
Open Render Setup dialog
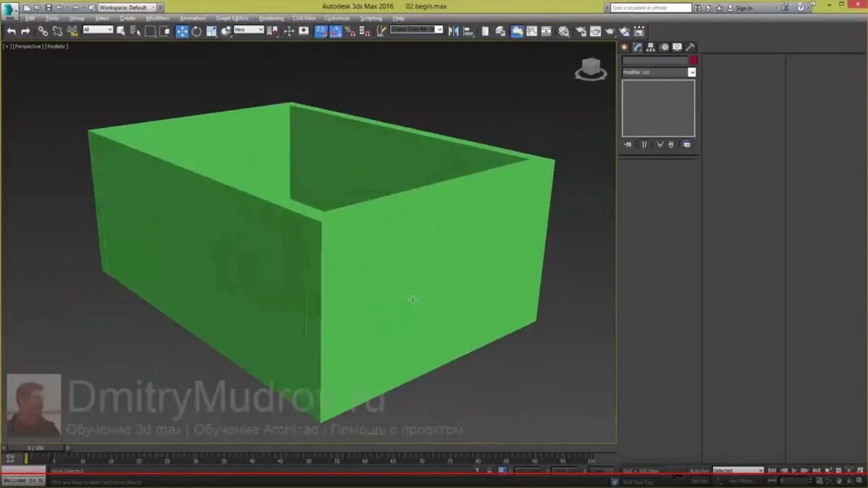(580, 31)
